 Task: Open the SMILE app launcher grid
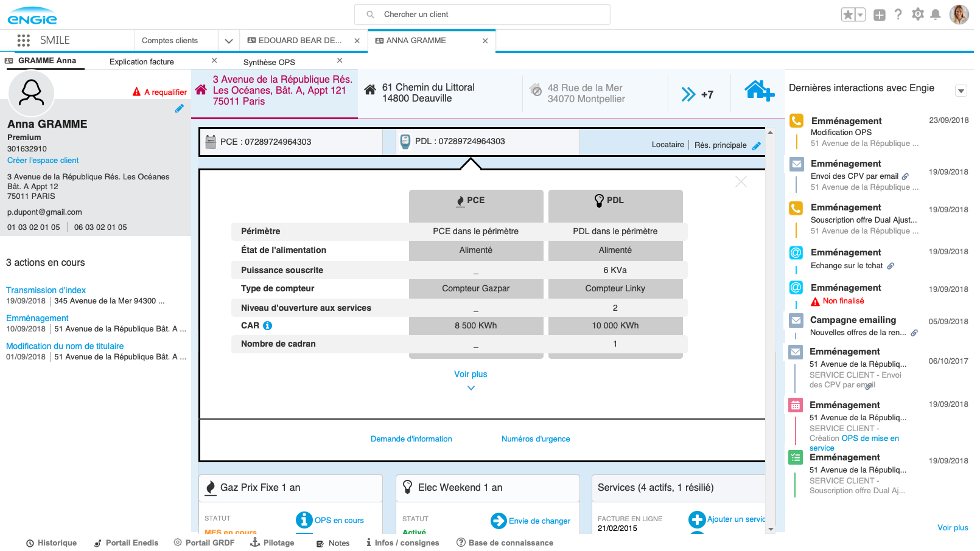coord(24,40)
